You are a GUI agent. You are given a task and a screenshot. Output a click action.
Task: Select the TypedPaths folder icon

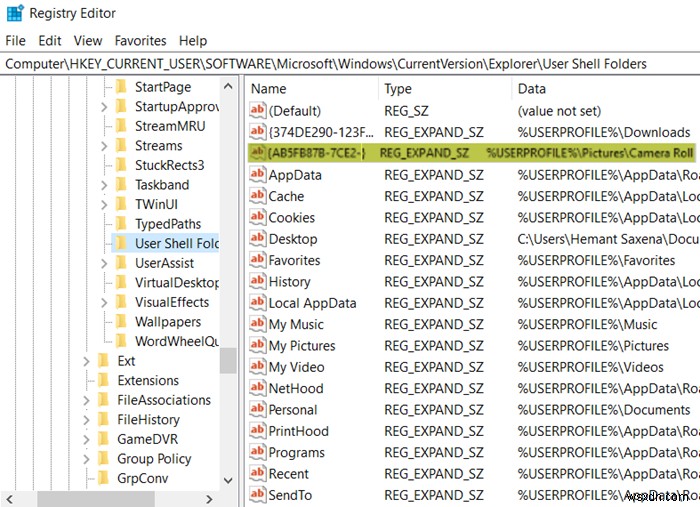[121, 223]
